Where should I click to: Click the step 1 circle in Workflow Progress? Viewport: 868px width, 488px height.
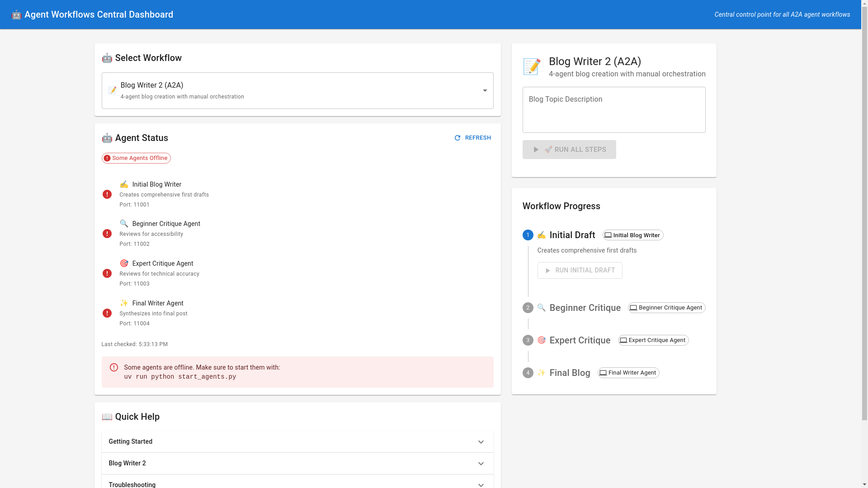528,235
